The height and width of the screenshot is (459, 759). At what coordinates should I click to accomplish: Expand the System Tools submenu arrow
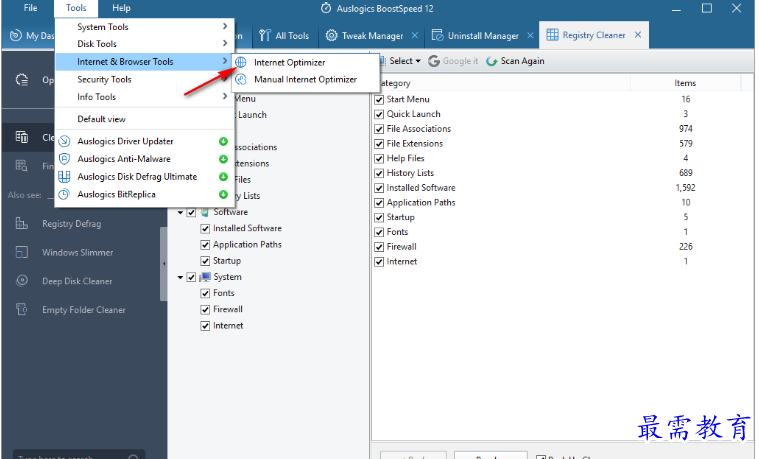[225, 26]
